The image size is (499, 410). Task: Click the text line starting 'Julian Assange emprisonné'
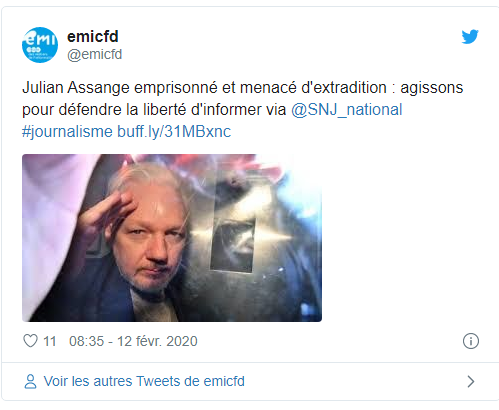click(242, 88)
